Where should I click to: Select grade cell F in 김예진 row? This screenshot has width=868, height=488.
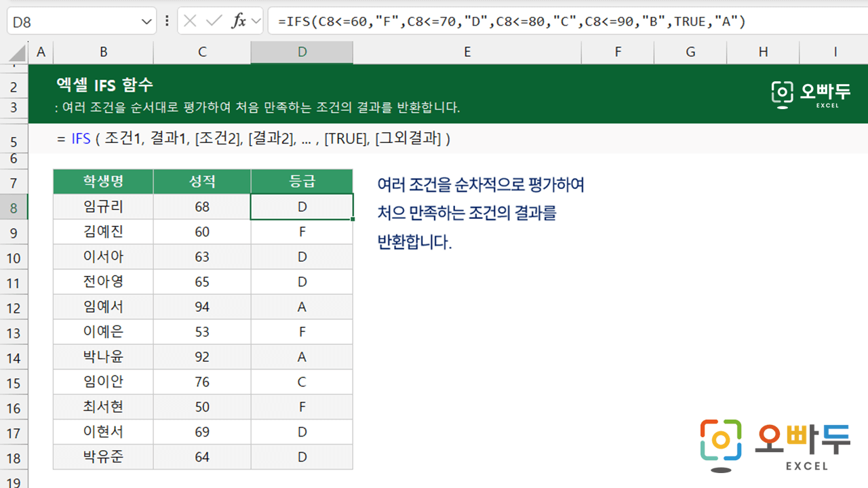point(302,232)
